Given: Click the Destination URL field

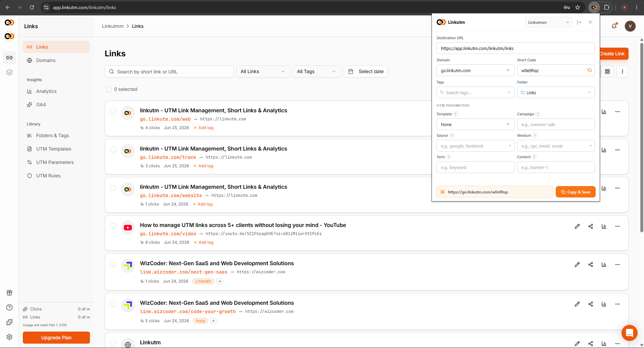Looking at the screenshot, I should point(515,48).
